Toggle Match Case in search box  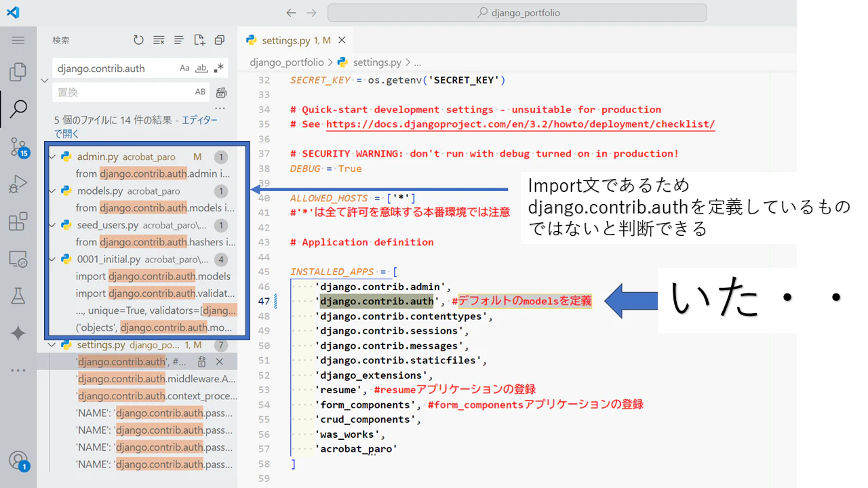pyautogui.click(x=184, y=68)
